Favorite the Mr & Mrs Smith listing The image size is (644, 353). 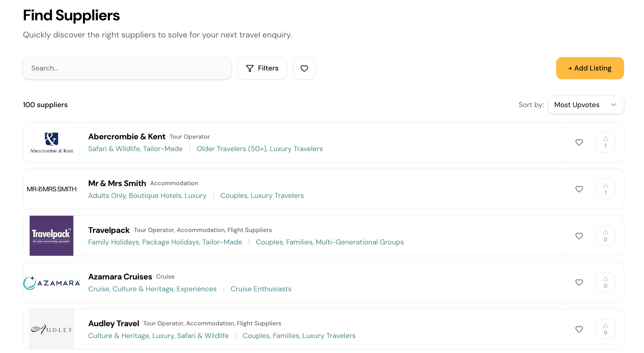(579, 189)
